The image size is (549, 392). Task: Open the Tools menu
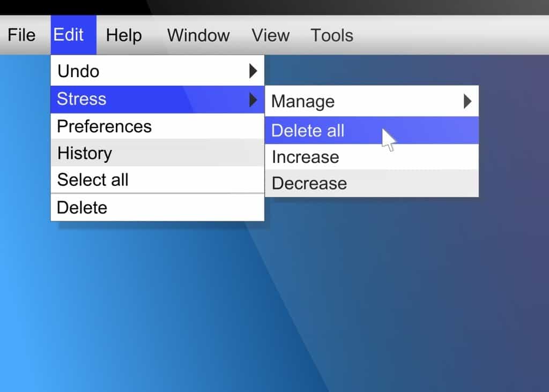pos(332,35)
